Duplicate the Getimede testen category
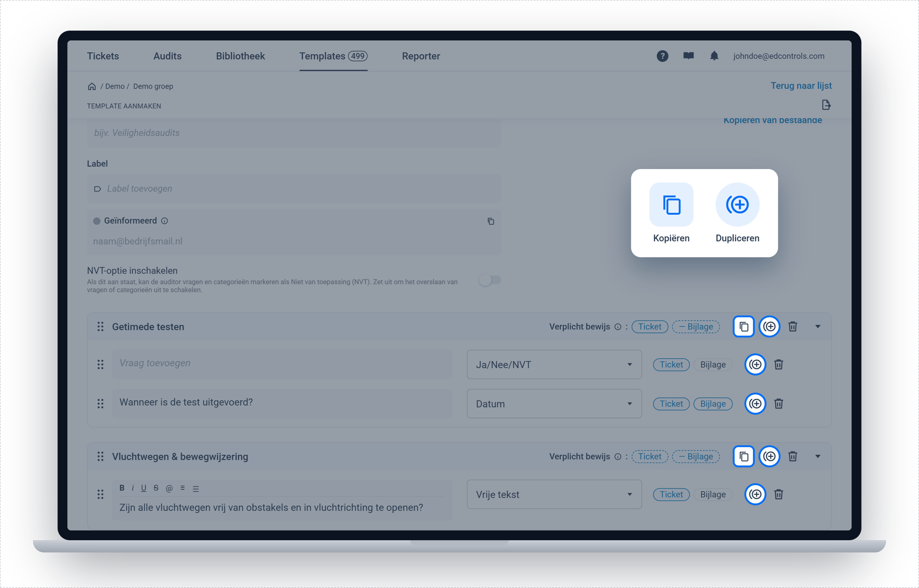 click(770, 327)
